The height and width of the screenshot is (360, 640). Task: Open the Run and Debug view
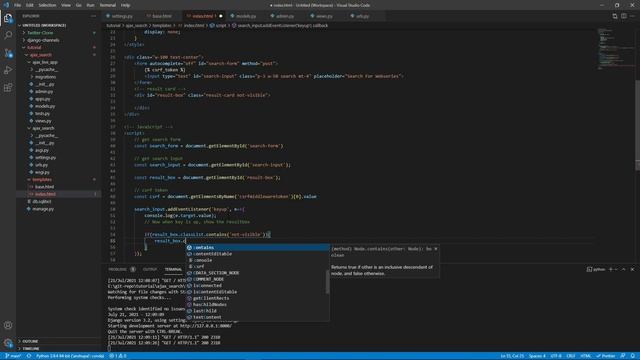pyautogui.click(x=8, y=70)
